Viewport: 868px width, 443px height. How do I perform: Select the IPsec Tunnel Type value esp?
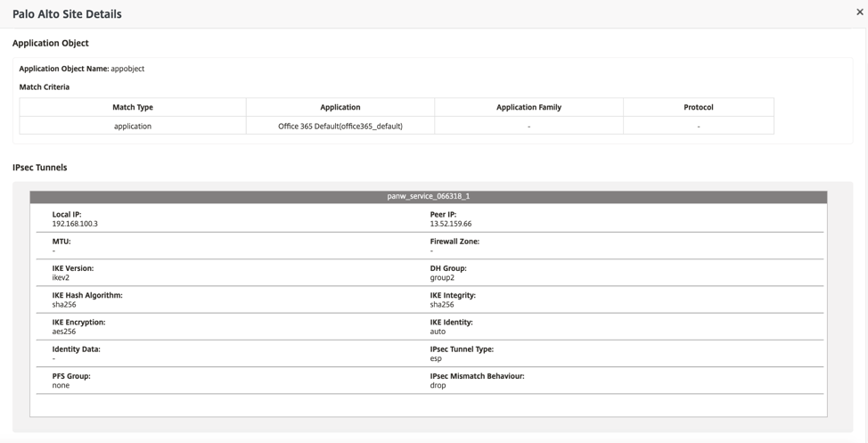[x=436, y=358]
